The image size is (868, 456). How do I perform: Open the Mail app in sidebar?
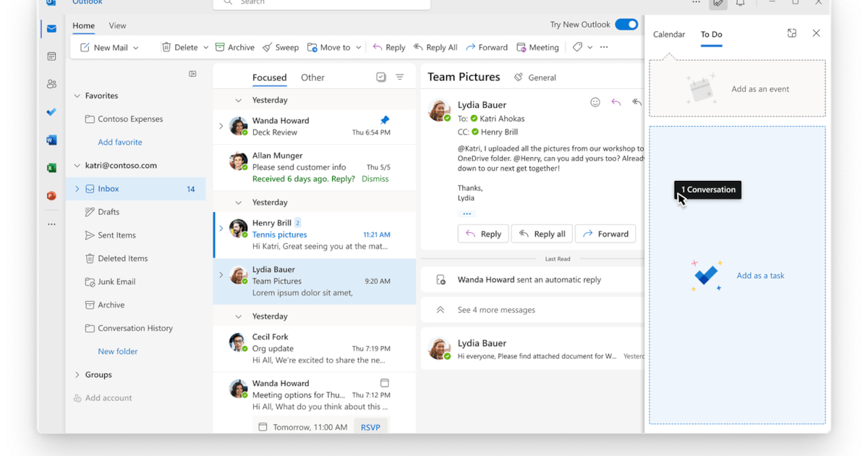(51, 29)
